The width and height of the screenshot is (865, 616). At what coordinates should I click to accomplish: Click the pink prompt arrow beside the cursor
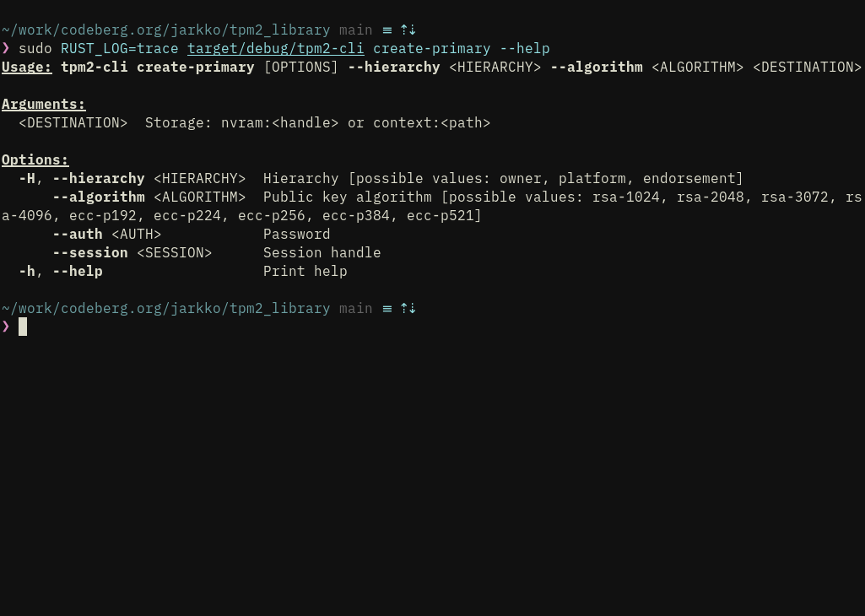(x=6, y=327)
